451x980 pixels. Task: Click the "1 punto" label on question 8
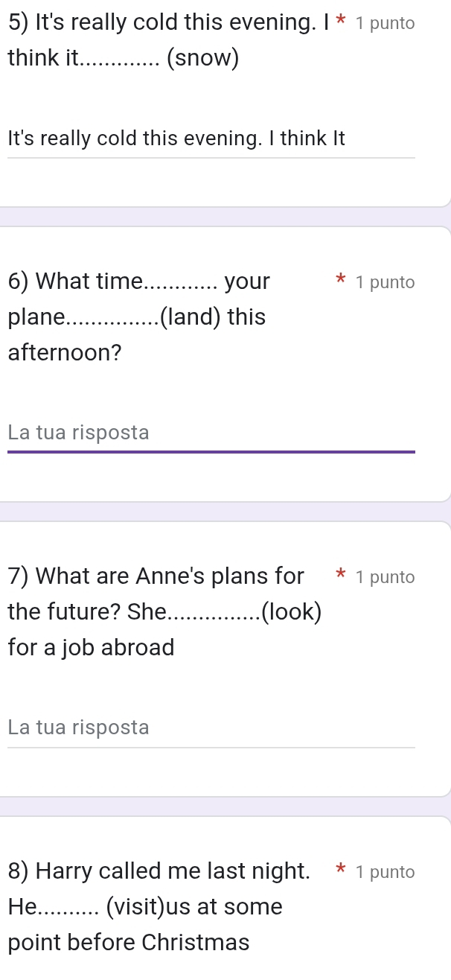(385, 871)
